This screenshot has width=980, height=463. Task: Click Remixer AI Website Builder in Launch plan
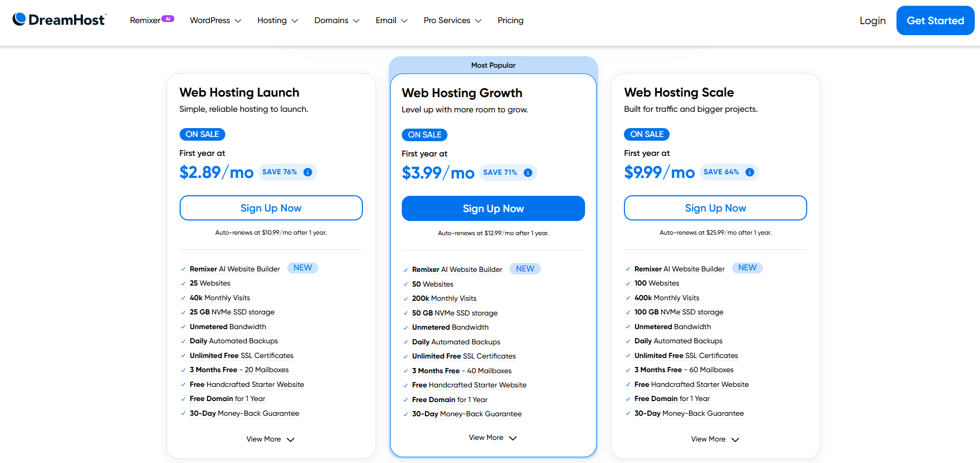[235, 269]
